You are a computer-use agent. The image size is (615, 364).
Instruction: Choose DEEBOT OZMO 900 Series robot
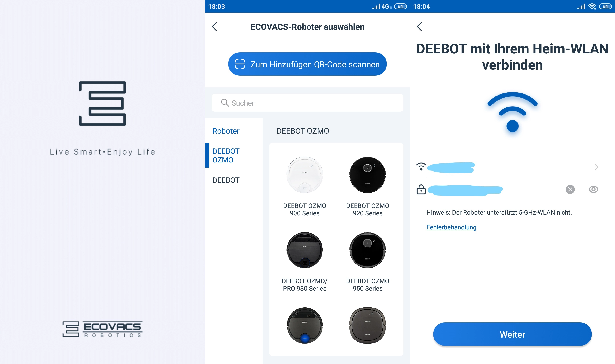click(304, 186)
